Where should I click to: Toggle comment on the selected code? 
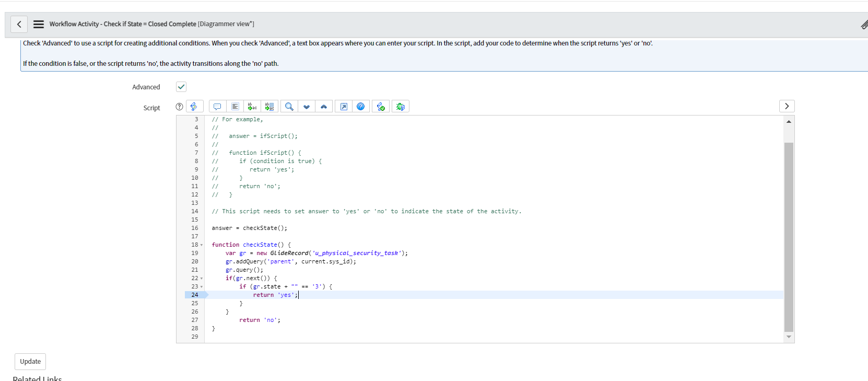pyautogui.click(x=217, y=107)
